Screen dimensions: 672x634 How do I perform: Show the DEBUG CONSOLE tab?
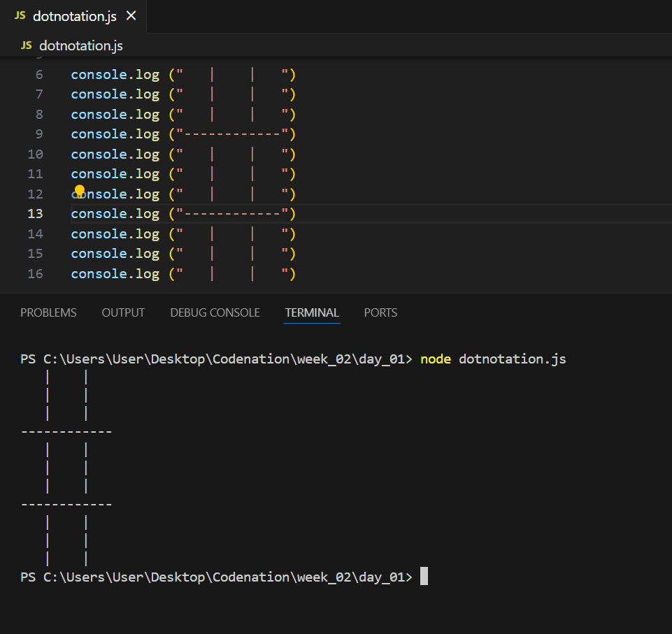(215, 312)
